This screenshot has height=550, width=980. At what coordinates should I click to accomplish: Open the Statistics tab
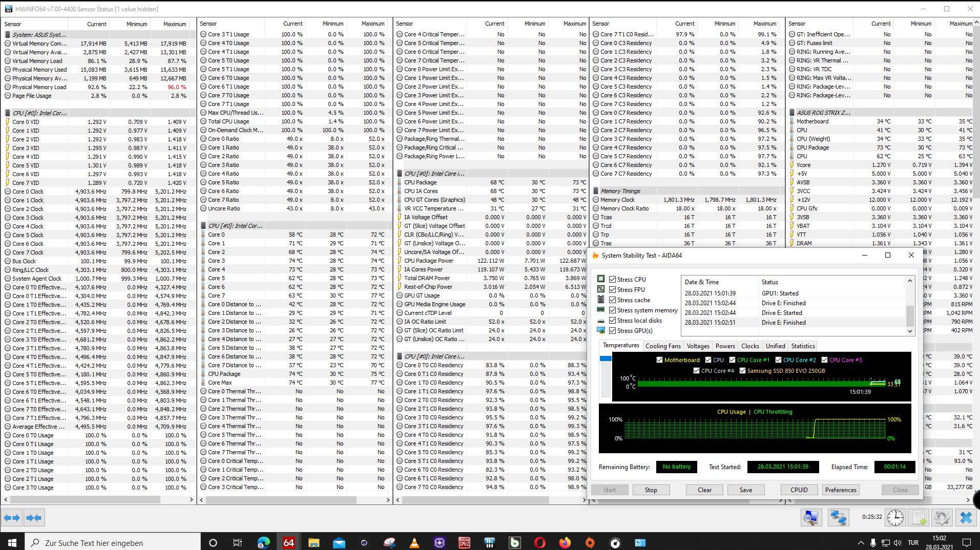[x=803, y=346]
